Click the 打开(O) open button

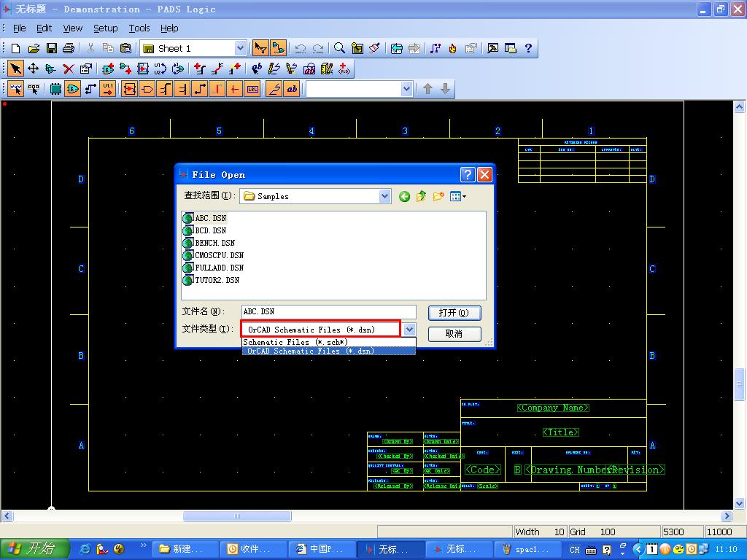pyautogui.click(x=454, y=312)
